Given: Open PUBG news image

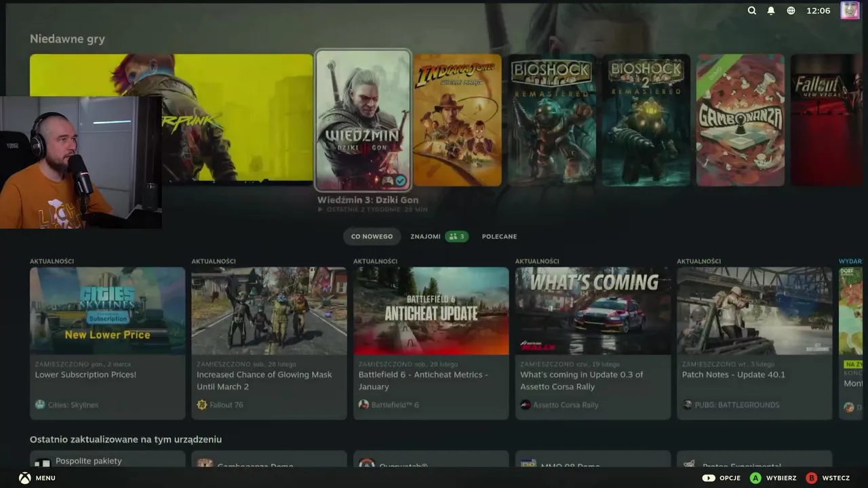Looking at the screenshot, I should coord(755,310).
